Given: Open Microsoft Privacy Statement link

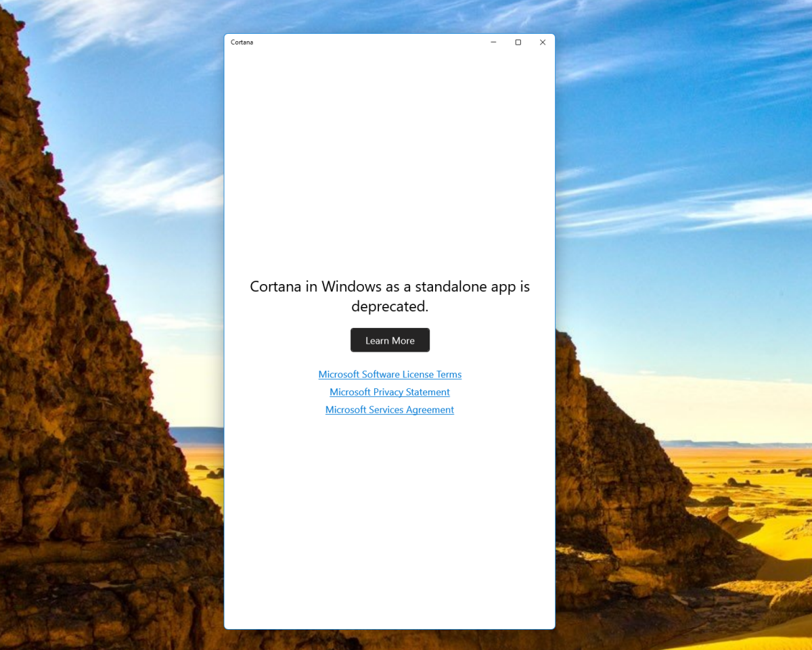Looking at the screenshot, I should pyautogui.click(x=390, y=392).
